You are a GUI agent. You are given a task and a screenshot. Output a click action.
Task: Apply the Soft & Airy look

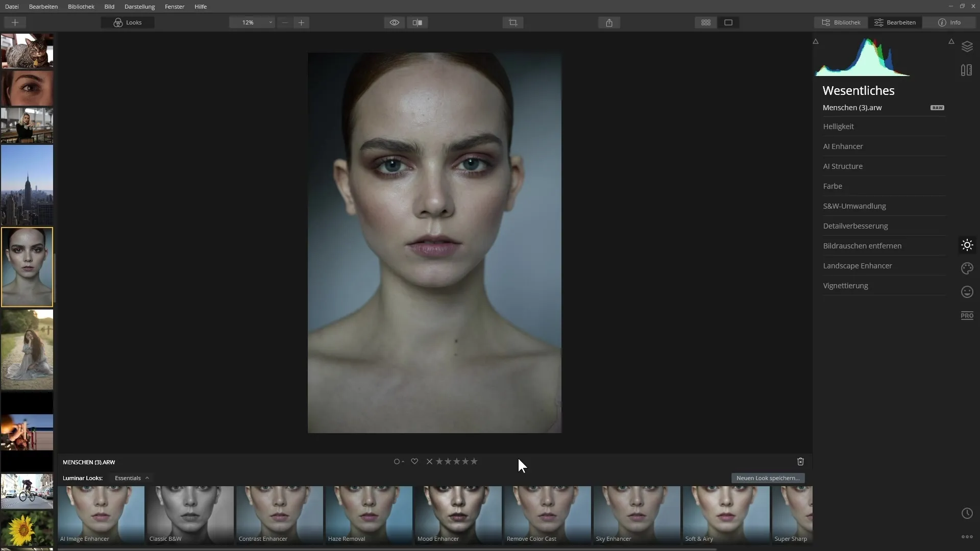[x=726, y=515]
